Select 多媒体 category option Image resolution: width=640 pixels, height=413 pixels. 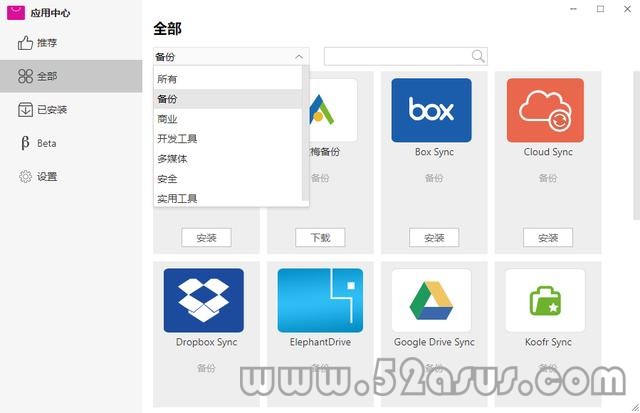point(228,159)
